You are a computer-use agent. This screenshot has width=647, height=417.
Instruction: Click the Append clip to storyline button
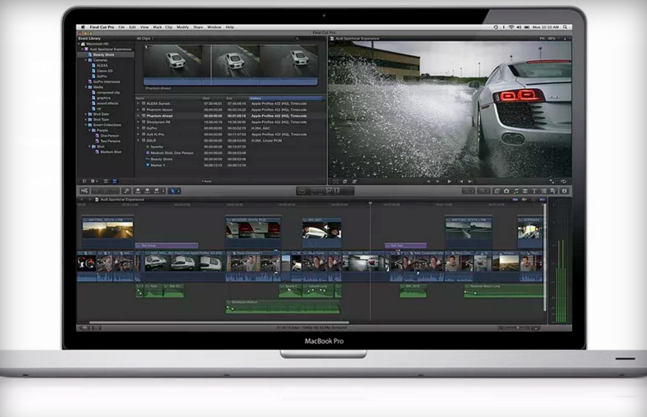pyautogui.click(x=157, y=191)
